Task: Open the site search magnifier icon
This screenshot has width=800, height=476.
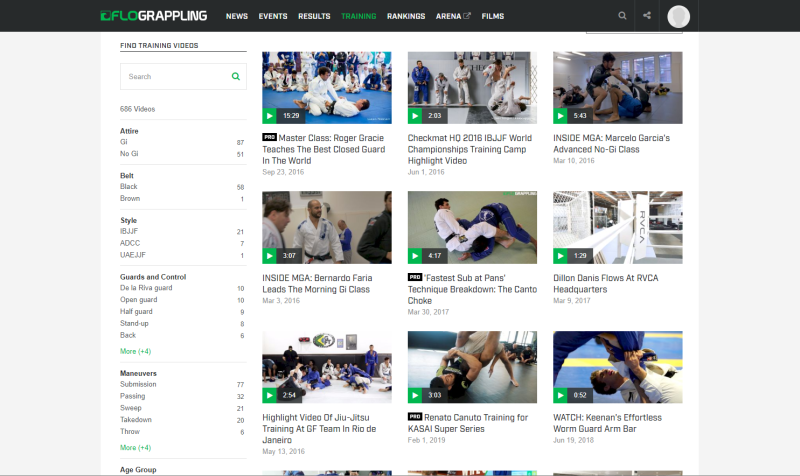Action: point(622,16)
